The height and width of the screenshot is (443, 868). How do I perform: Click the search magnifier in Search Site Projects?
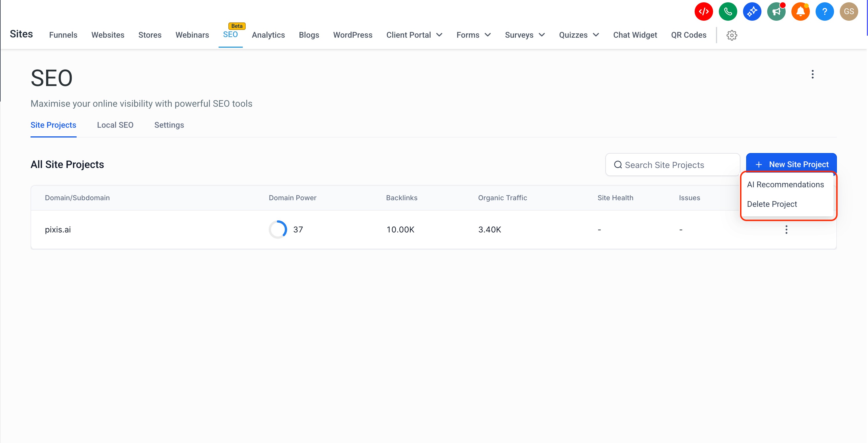618,165
